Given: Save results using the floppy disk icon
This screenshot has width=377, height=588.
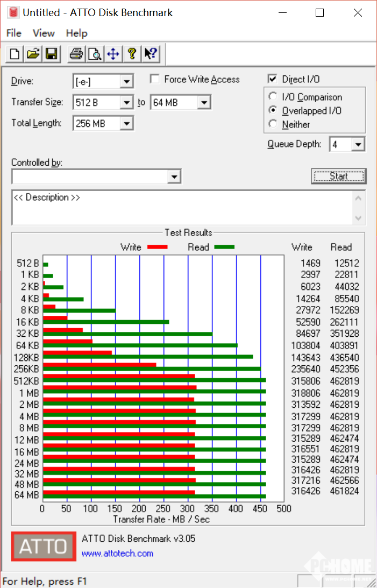Looking at the screenshot, I should click(51, 54).
